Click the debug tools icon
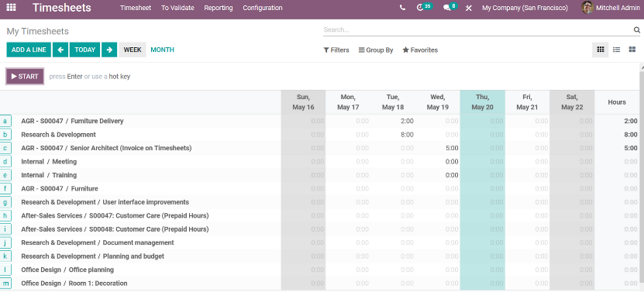The image size is (644, 292). 469,8
